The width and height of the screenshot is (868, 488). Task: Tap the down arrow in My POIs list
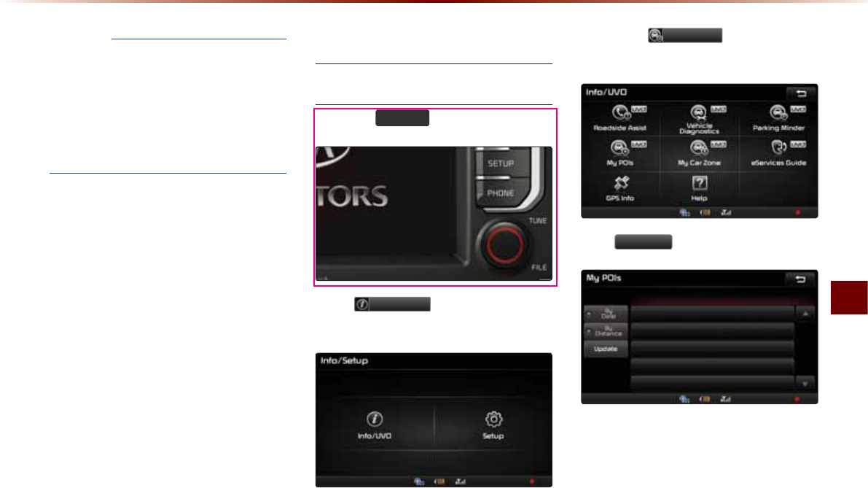(805, 383)
